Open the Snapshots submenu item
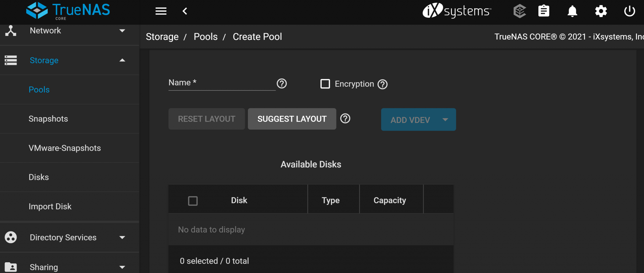The image size is (644, 273). tap(70, 119)
